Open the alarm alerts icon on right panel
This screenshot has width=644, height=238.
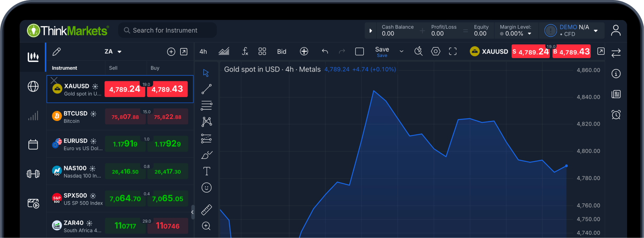(616, 115)
